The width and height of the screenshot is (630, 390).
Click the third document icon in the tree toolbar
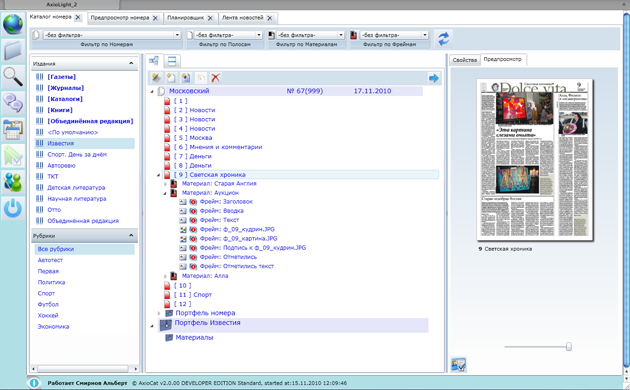[x=186, y=78]
